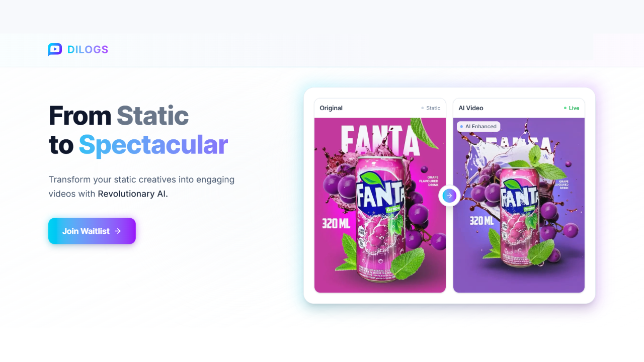Viewport: 644px width, 362px height.
Task: Click the AI Enhanced badge
Action: [x=478, y=127]
